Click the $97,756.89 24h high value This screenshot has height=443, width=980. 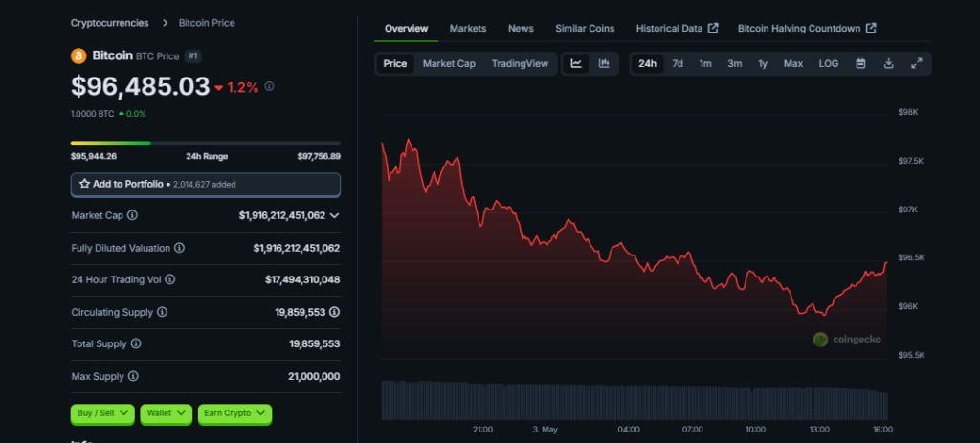(x=319, y=156)
